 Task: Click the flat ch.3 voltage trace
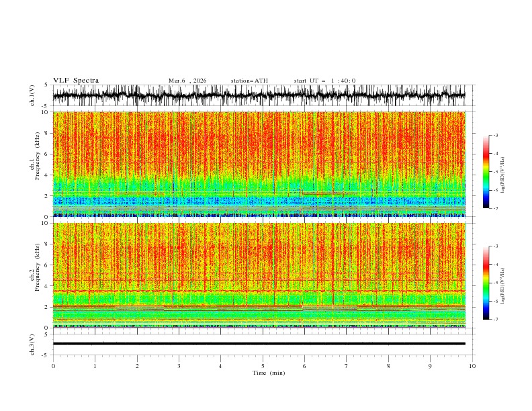(259, 344)
